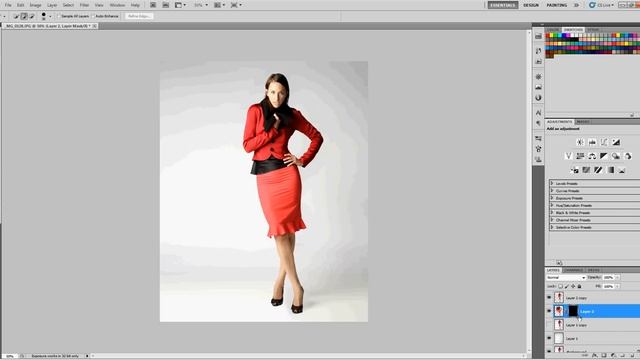This screenshot has width=640, height=360.
Task: Add a Threshold adjustment
Action: pos(598,170)
